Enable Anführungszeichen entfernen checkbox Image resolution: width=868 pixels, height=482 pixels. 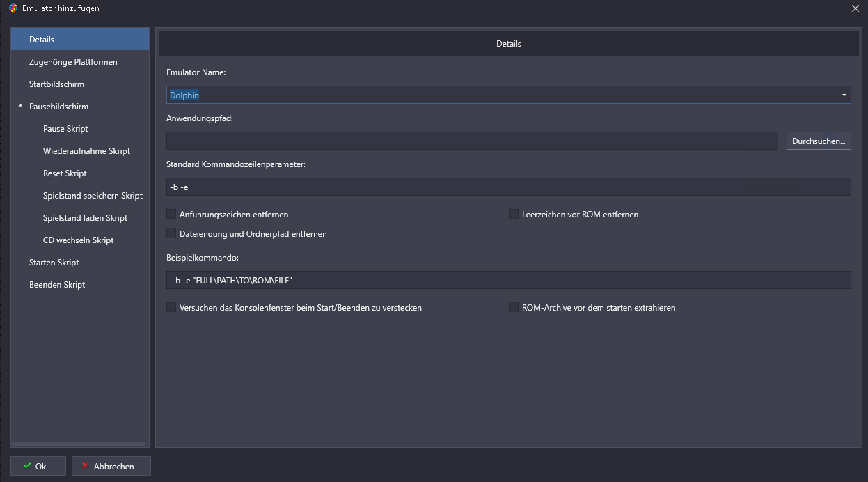(171, 215)
